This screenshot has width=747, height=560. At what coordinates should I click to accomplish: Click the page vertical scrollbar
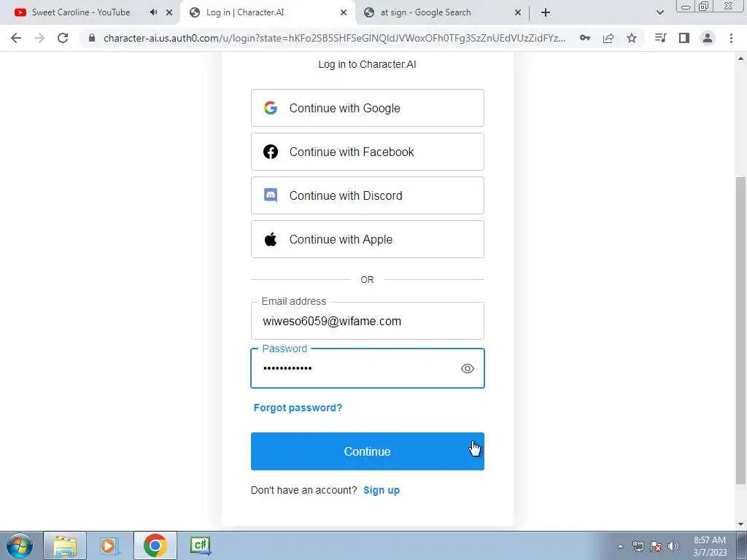tap(740, 330)
